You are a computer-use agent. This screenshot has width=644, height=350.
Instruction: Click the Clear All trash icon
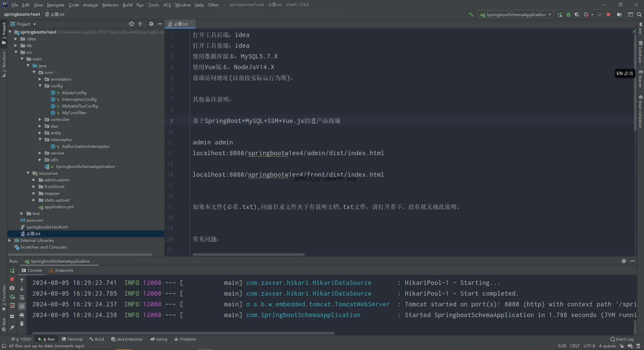tap(22, 324)
